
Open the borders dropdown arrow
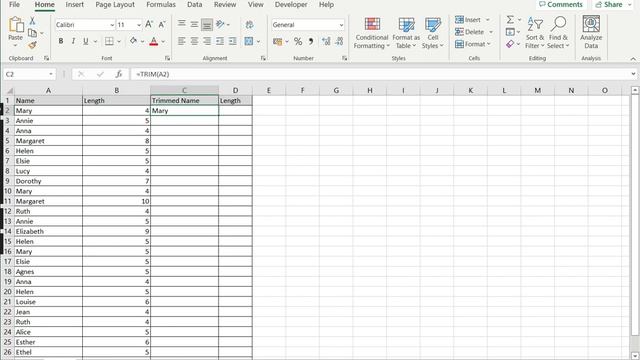point(119,42)
